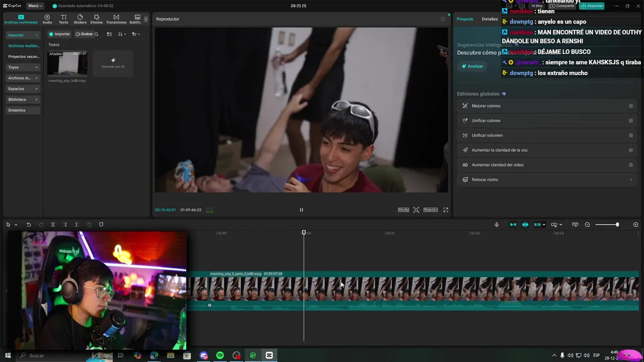
Task: Adjust the timeline zoom slider
Action: point(607,225)
